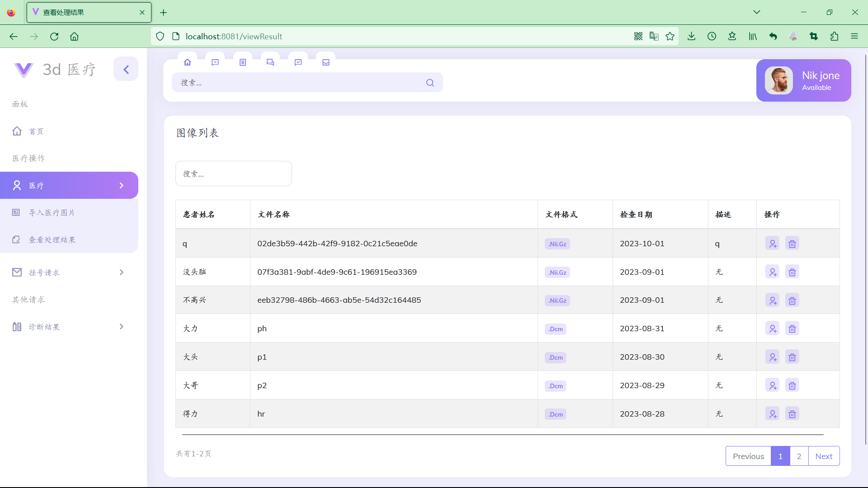This screenshot has height=488, width=868.
Task: Click the translate page icon in address bar
Action: (x=654, y=36)
